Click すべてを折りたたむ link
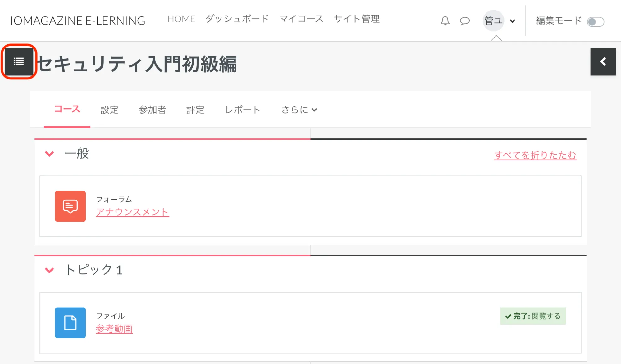 535,155
